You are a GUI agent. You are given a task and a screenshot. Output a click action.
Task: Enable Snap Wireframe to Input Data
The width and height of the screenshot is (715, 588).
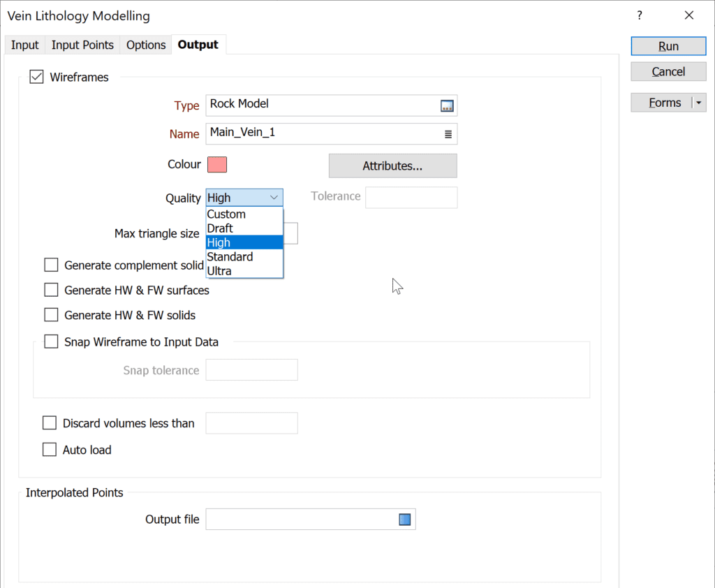51,342
